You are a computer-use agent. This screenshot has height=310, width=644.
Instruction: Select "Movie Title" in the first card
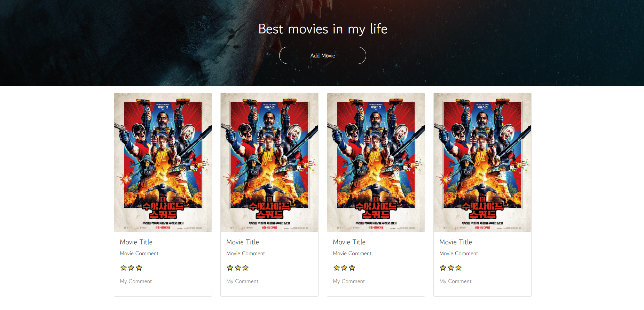tap(136, 242)
